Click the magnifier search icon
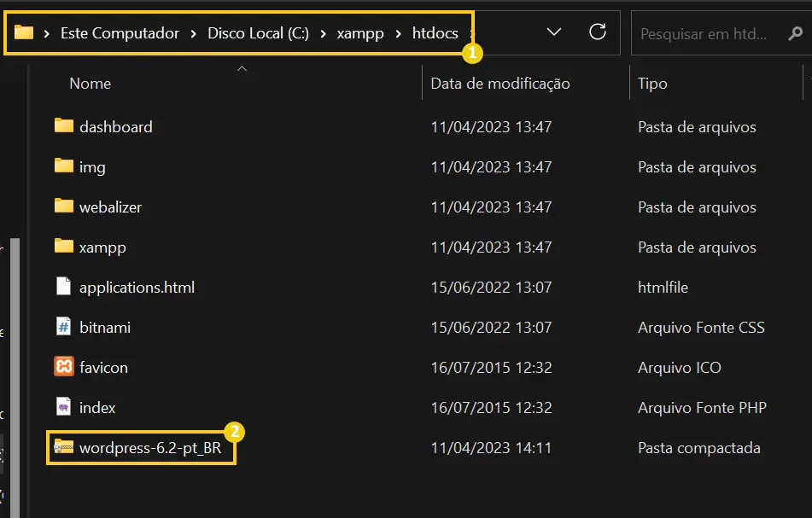 coord(795,33)
